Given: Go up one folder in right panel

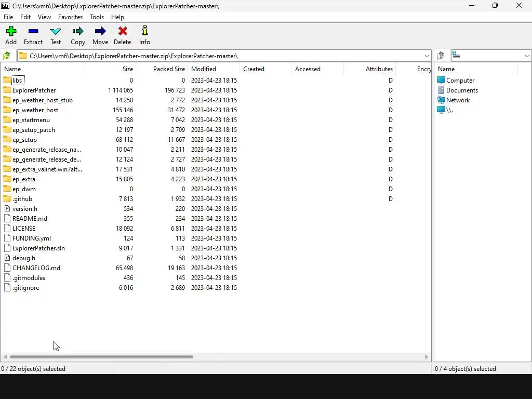Looking at the screenshot, I should (x=441, y=55).
